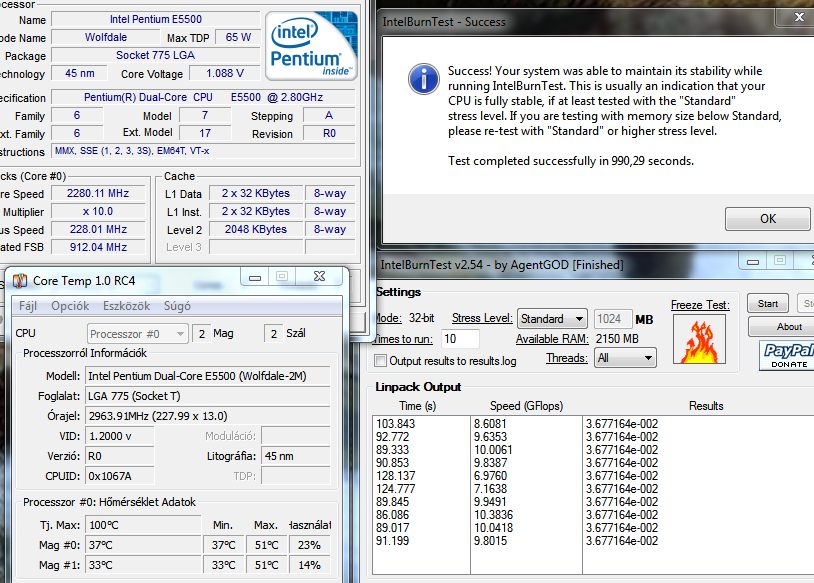Click the PayPal Donate image

click(x=786, y=355)
